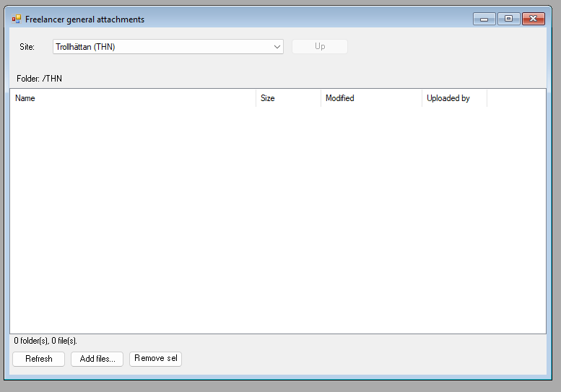Maximize the Freelancer general attachments window

click(508, 19)
